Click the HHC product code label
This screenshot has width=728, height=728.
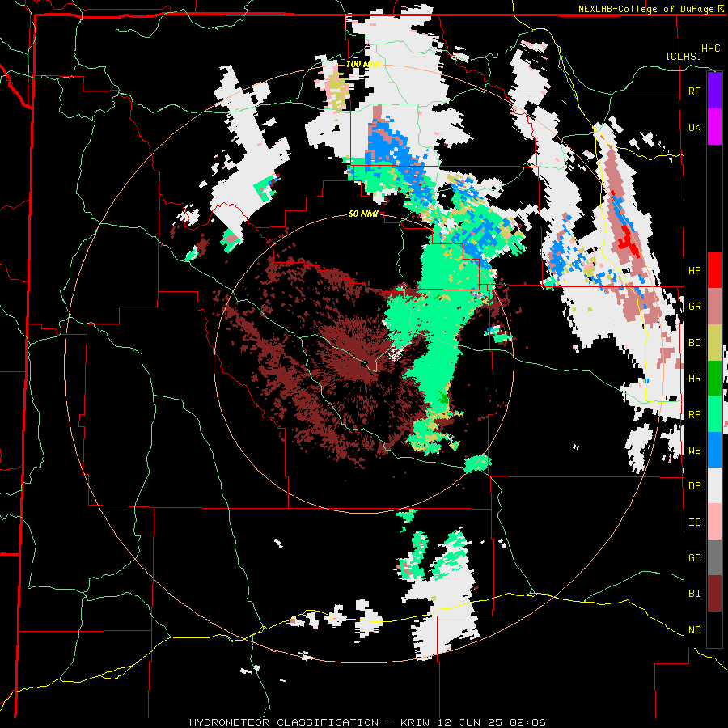[x=711, y=49]
